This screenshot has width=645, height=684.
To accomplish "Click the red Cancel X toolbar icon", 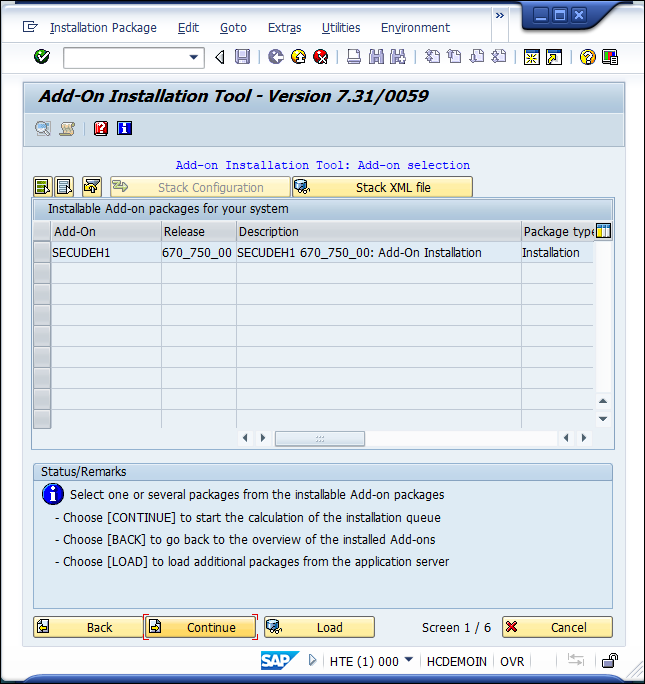I will (x=321, y=57).
